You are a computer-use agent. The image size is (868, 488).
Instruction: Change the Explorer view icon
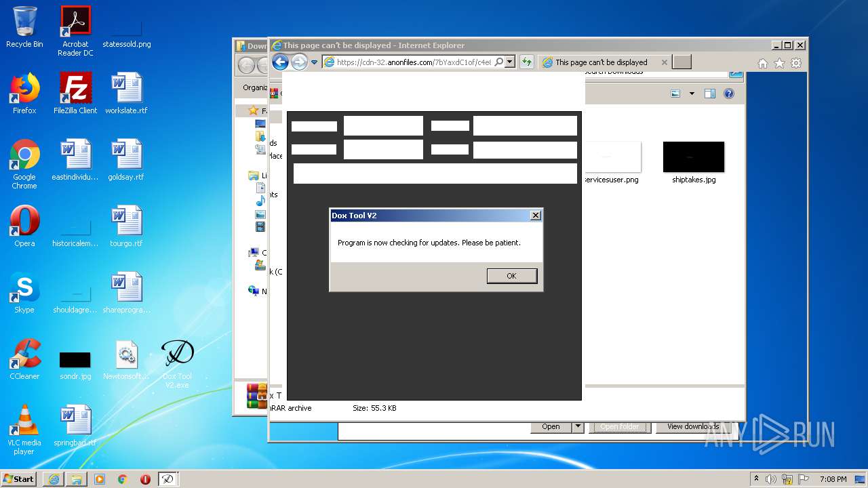(x=675, y=94)
